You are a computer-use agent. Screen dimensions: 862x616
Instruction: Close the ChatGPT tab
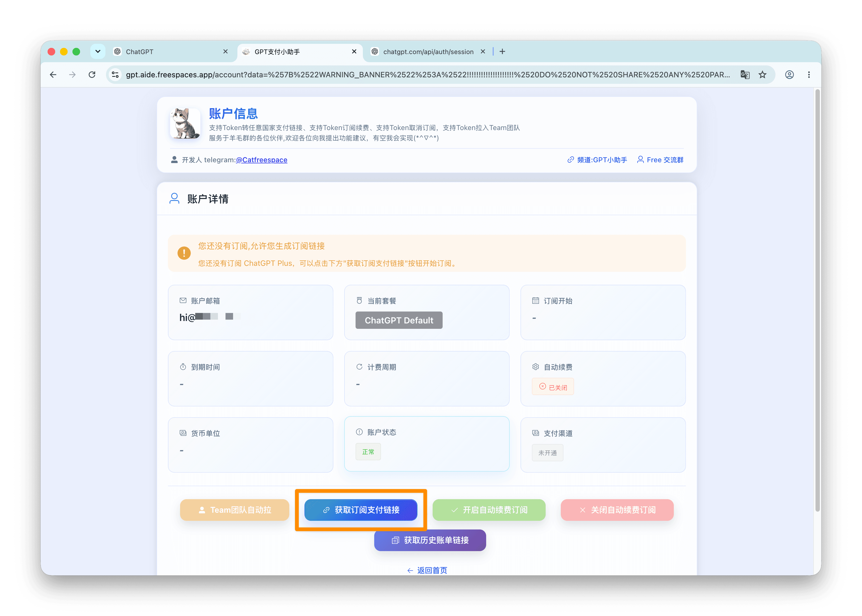pos(225,52)
